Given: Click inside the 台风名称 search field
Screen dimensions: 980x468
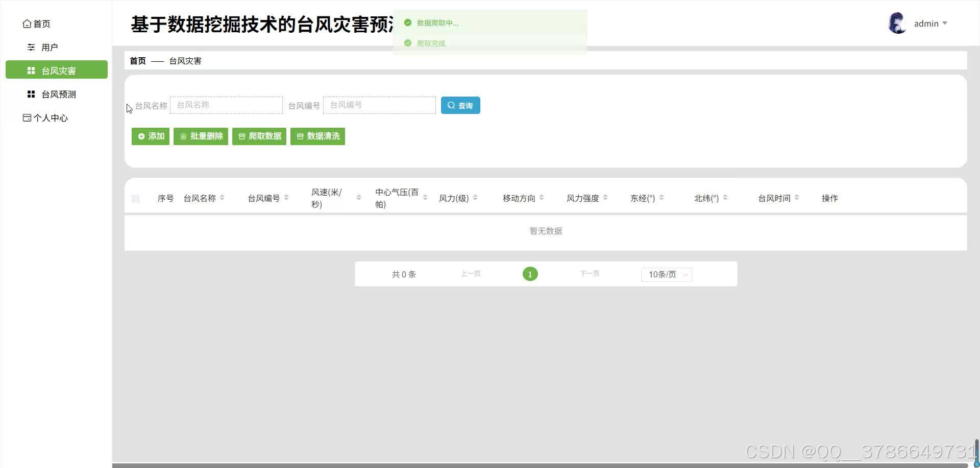Looking at the screenshot, I should (226, 105).
